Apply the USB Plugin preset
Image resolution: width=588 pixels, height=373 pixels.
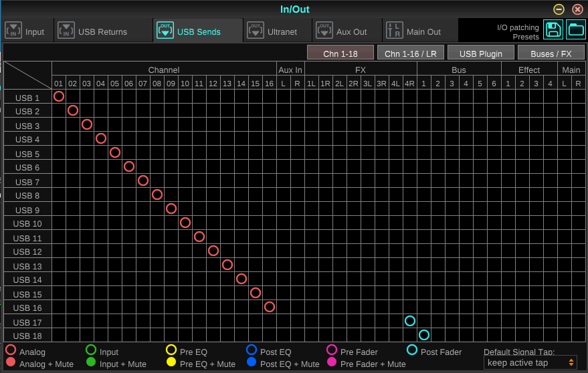480,53
